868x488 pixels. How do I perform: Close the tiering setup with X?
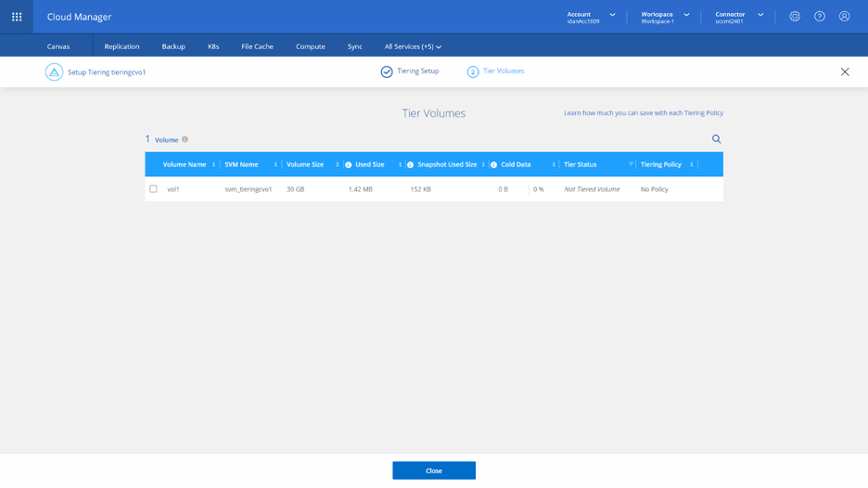click(x=845, y=71)
